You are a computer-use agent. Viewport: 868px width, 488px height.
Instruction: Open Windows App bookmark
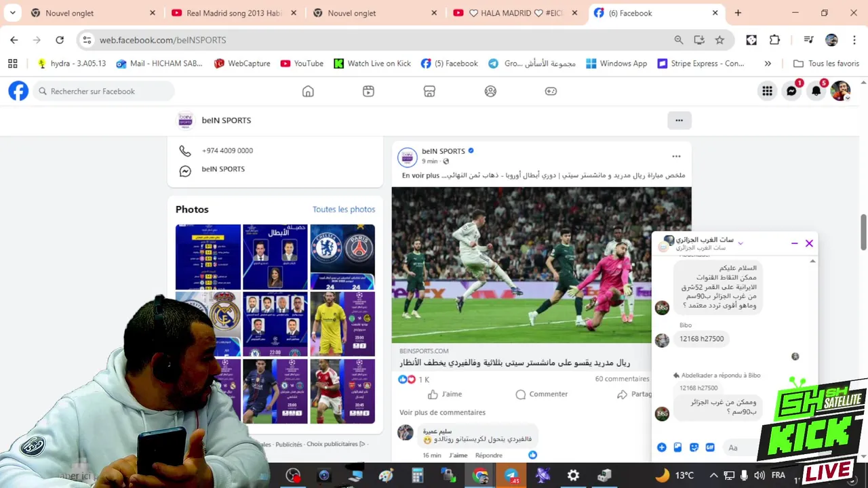(616, 63)
